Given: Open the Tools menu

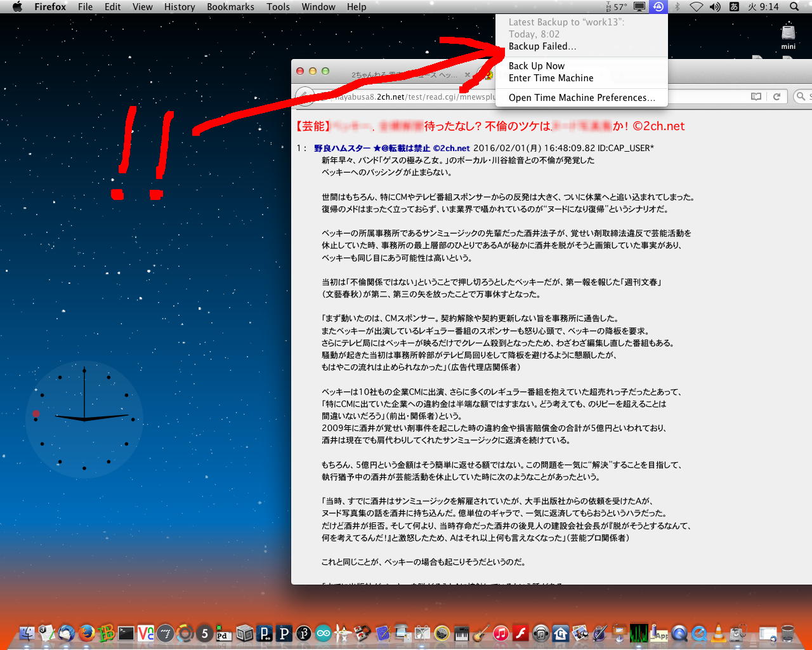Looking at the screenshot, I should pos(278,6).
